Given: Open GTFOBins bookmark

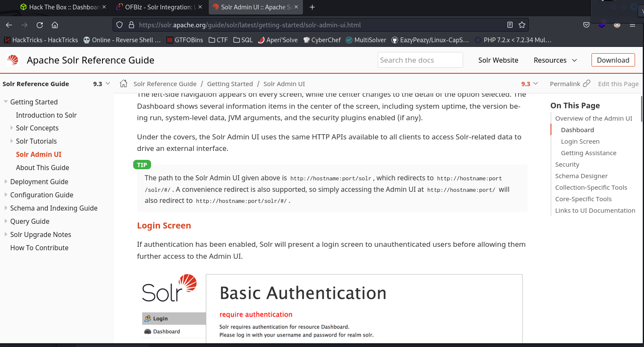Looking at the screenshot, I should [184, 40].
